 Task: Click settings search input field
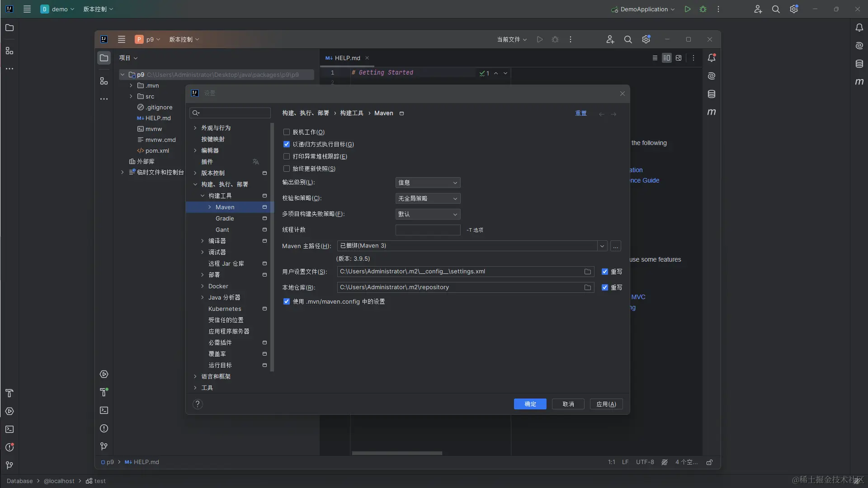point(230,113)
